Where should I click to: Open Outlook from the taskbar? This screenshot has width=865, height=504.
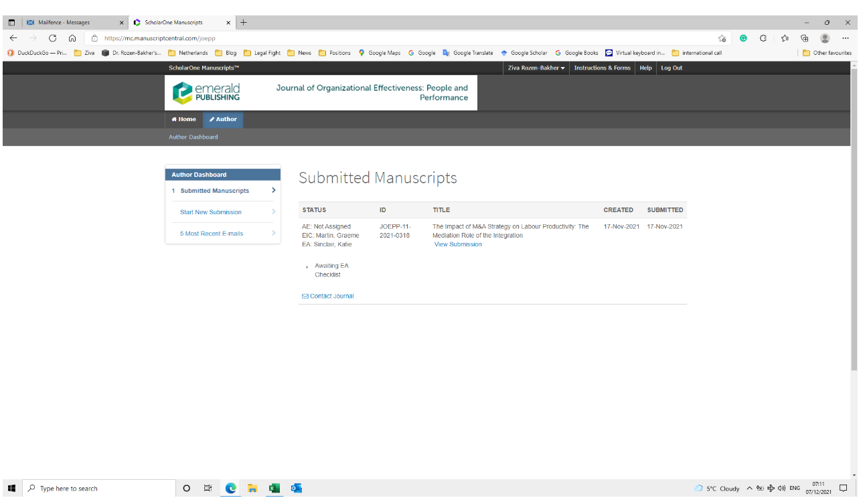click(297, 488)
